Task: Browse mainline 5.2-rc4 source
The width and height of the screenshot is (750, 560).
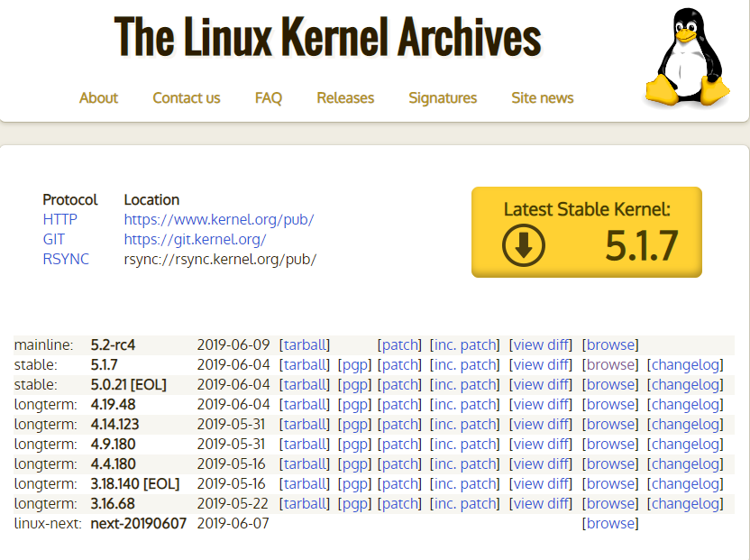Action: [x=610, y=344]
